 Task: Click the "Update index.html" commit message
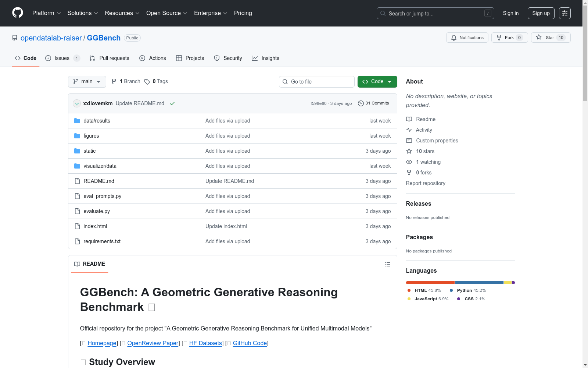tap(226, 226)
